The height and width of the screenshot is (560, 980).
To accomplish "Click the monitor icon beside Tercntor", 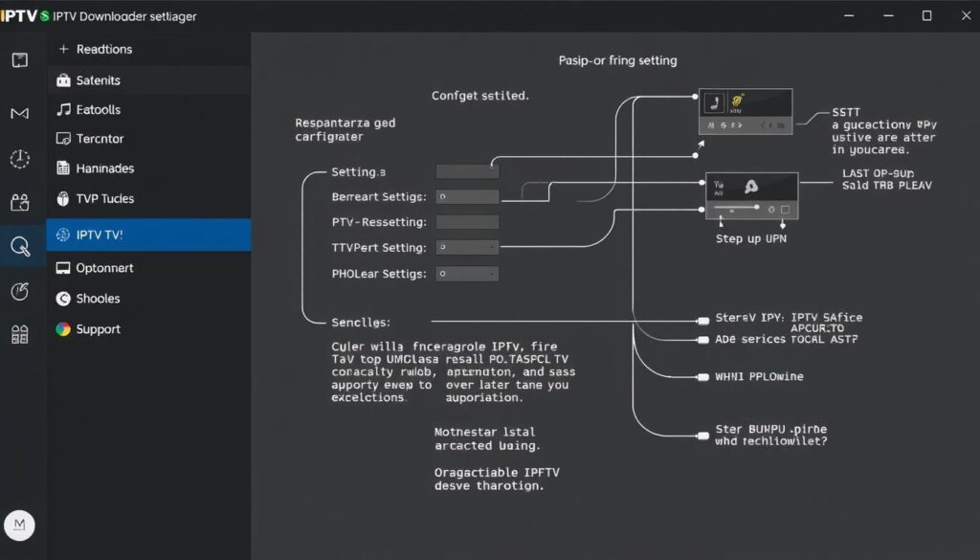I will [63, 138].
